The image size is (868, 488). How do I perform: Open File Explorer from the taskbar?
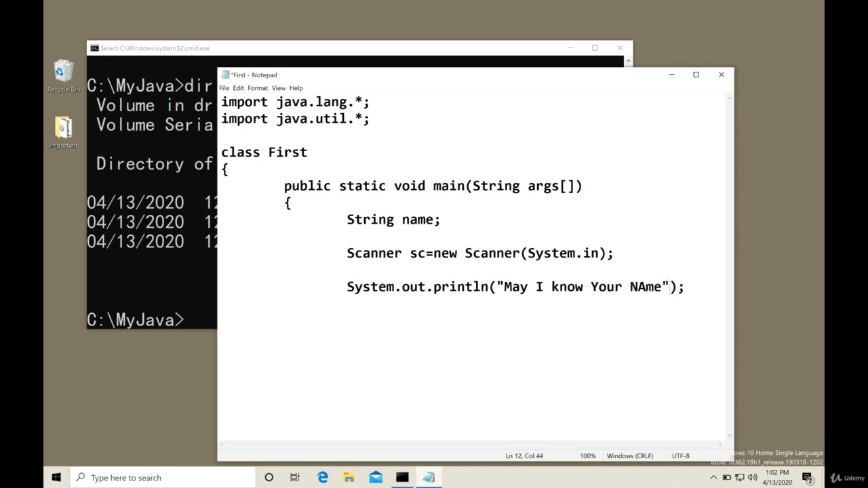(x=349, y=477)
